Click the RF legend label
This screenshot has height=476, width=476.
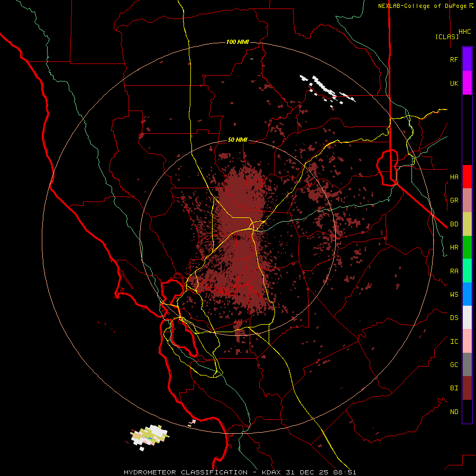454,60
